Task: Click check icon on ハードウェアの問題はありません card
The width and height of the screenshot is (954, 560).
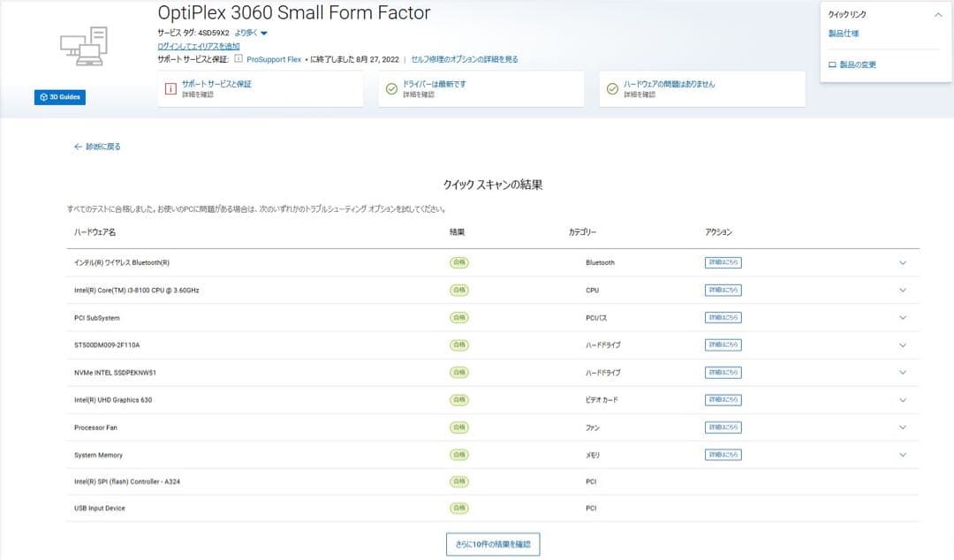Action: [612, 88]
